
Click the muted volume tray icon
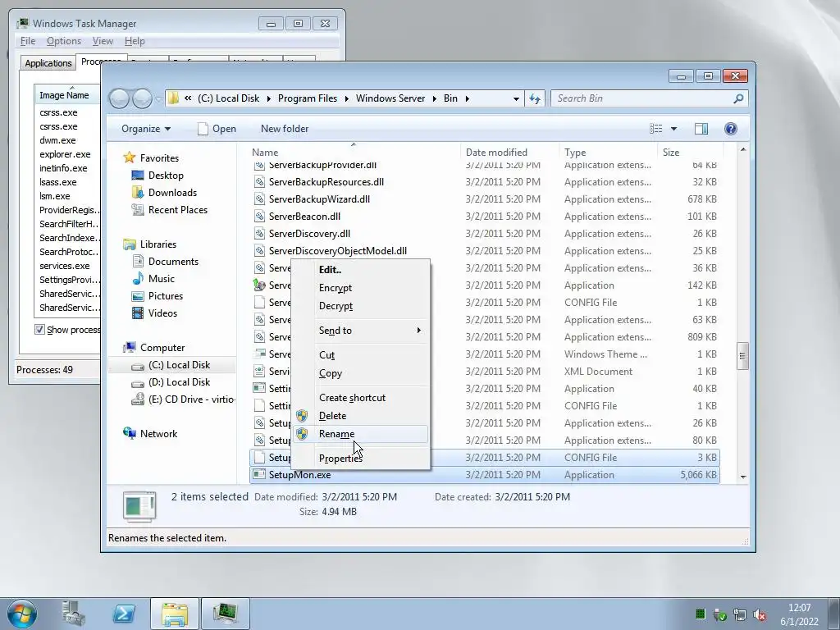tap(759, 614)
